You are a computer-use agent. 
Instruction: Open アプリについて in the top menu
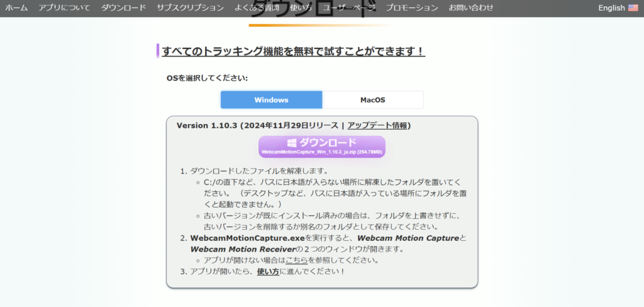(x=65, y=8)
